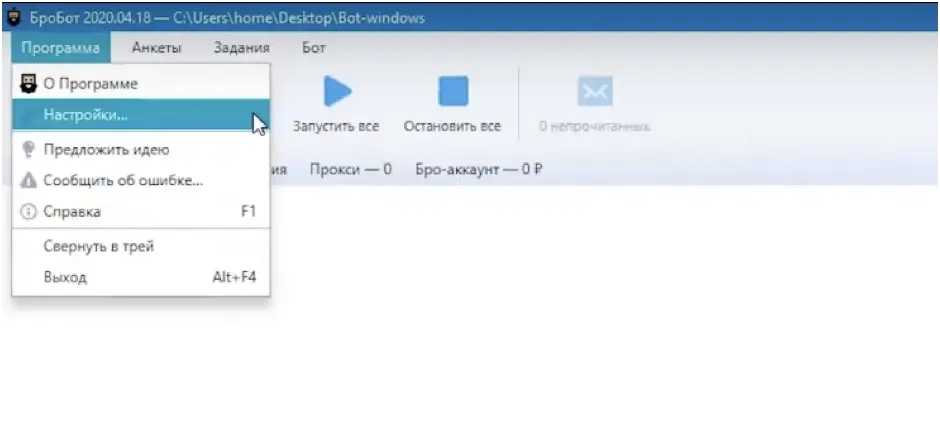Viewport: 940px width, 446px height.
Task: Click the info circle icon beside Справка
Action: [x=28, y=212]
